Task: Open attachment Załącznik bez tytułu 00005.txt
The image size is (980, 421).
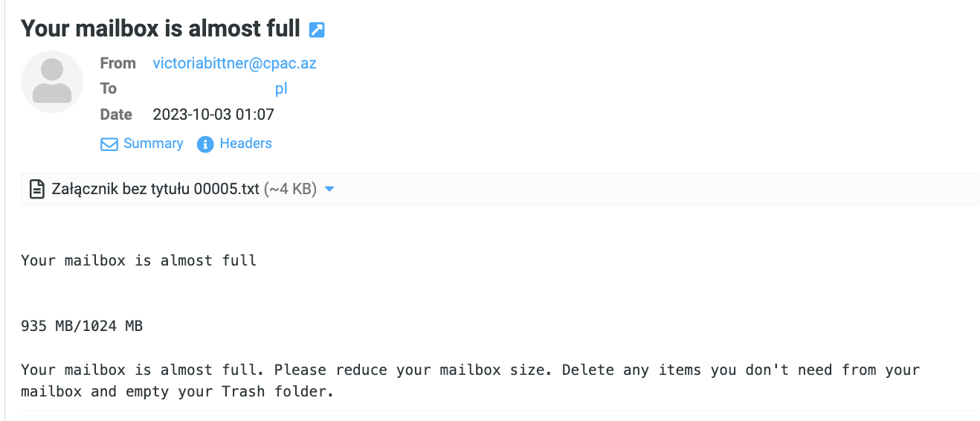Action: (155, 189)
